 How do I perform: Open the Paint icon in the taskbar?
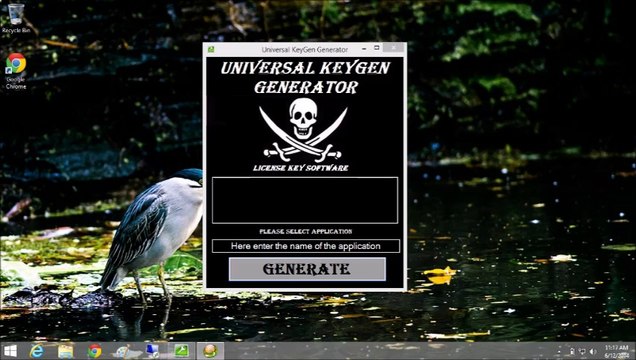[x=123, y=351]
